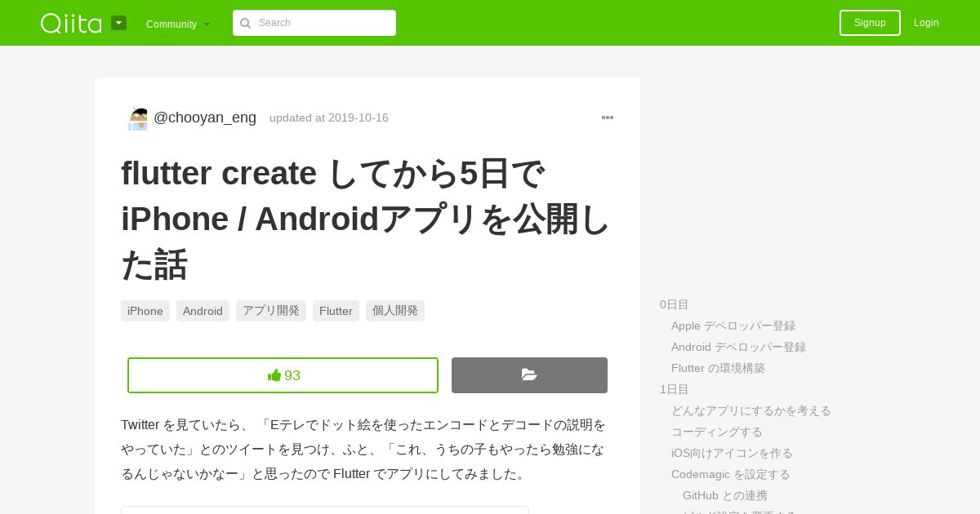Jump to iOS向けアイコンを作る section
The image size is (980, 514).
tap(732, 453)
